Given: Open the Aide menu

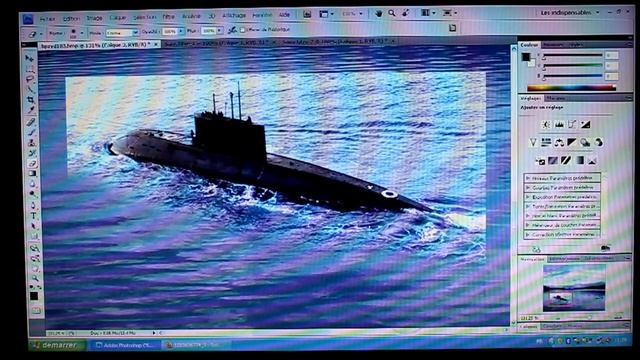Looking at the screenshot, I should [x=284, y=15].
